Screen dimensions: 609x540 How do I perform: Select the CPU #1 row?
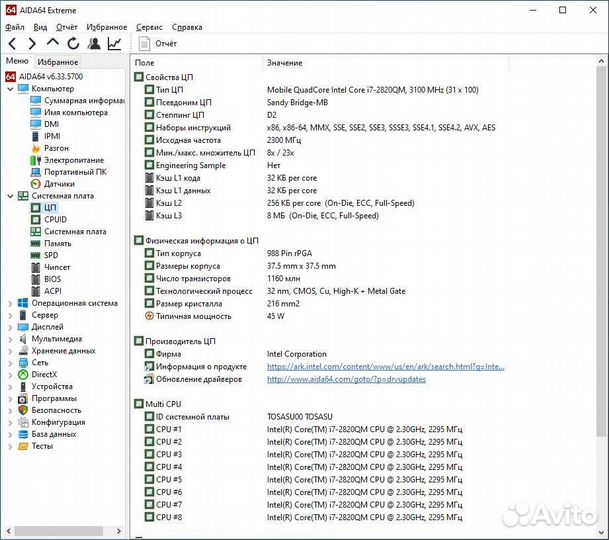303,430
